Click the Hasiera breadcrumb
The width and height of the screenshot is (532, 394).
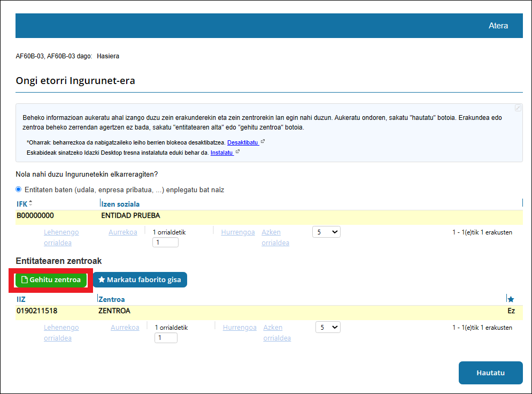(x=107, y=56)
